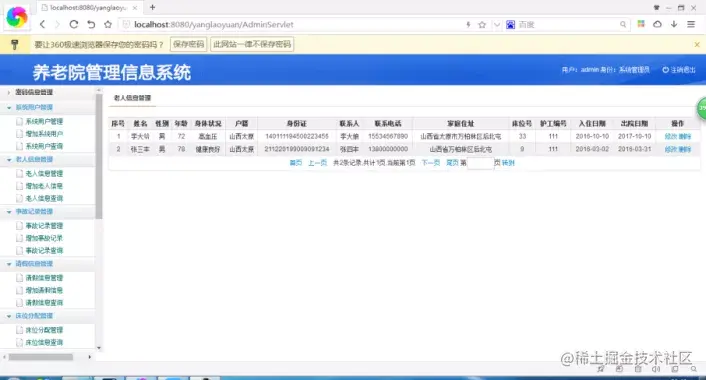Click 修改 in the row with phone 13800000000

pyautogui.click(x=670, y=149)
